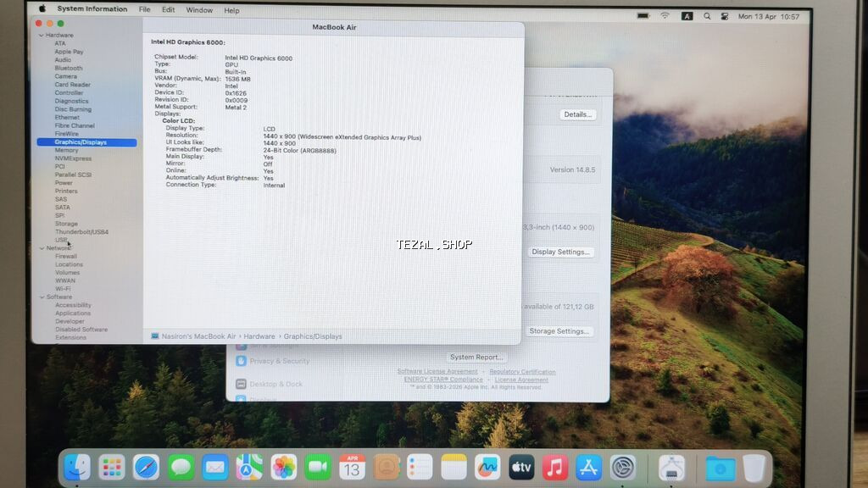Select Bluetooth in the sidebar
Image resolution: width=868 pixels, height=488 pixels.
tap(69, 69)
